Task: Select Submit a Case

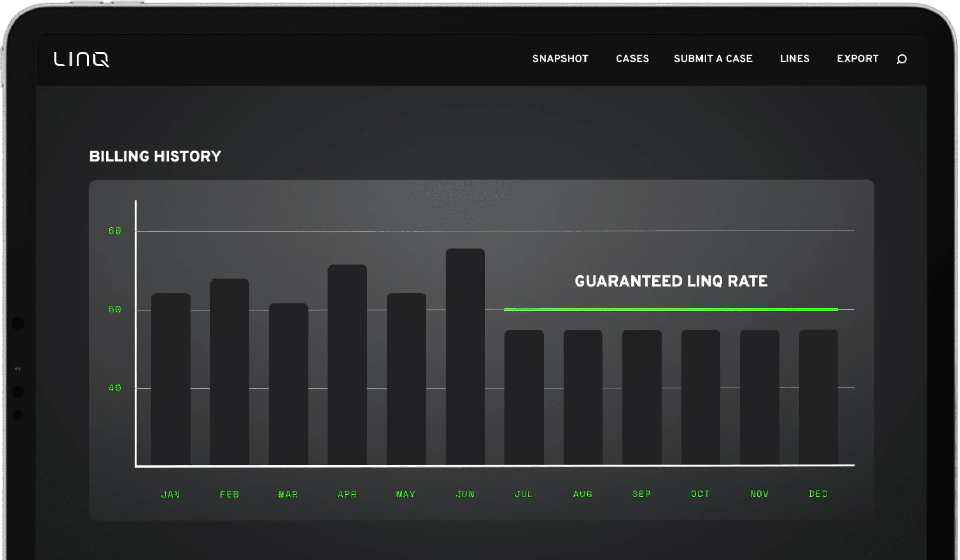Action: pos(713,59)
